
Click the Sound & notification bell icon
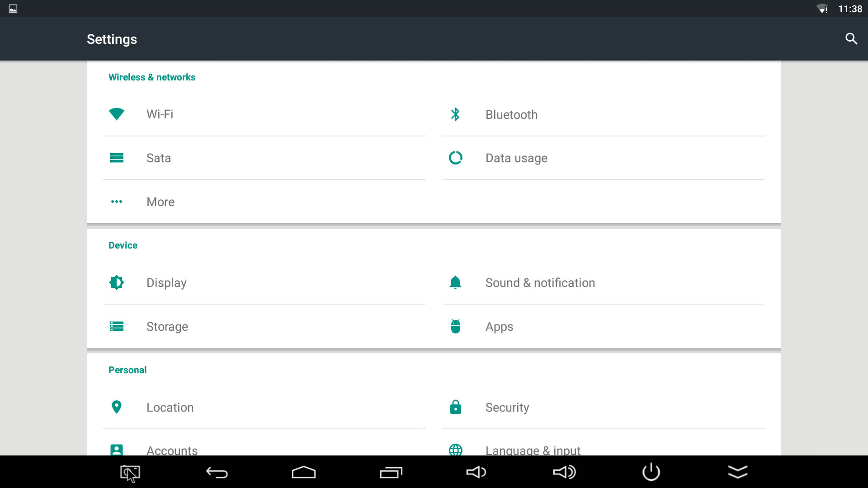pyautogui.click(x=455, y=282)
